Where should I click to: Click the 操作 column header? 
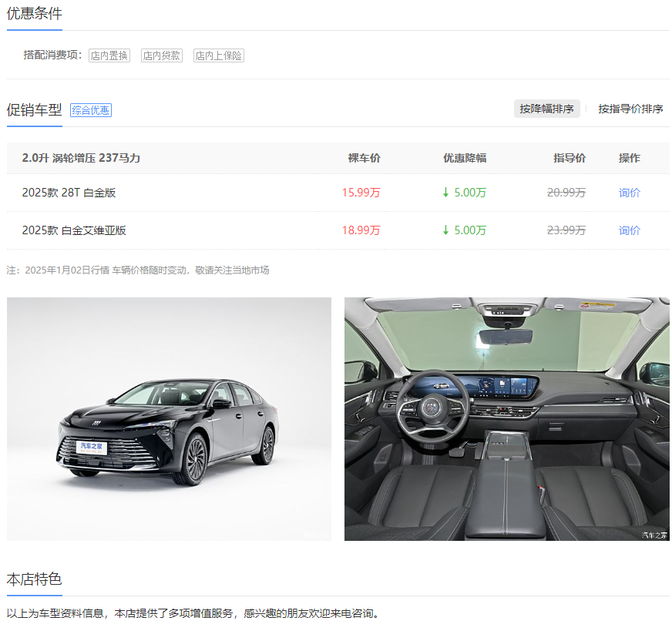click(x=629, y=158)
